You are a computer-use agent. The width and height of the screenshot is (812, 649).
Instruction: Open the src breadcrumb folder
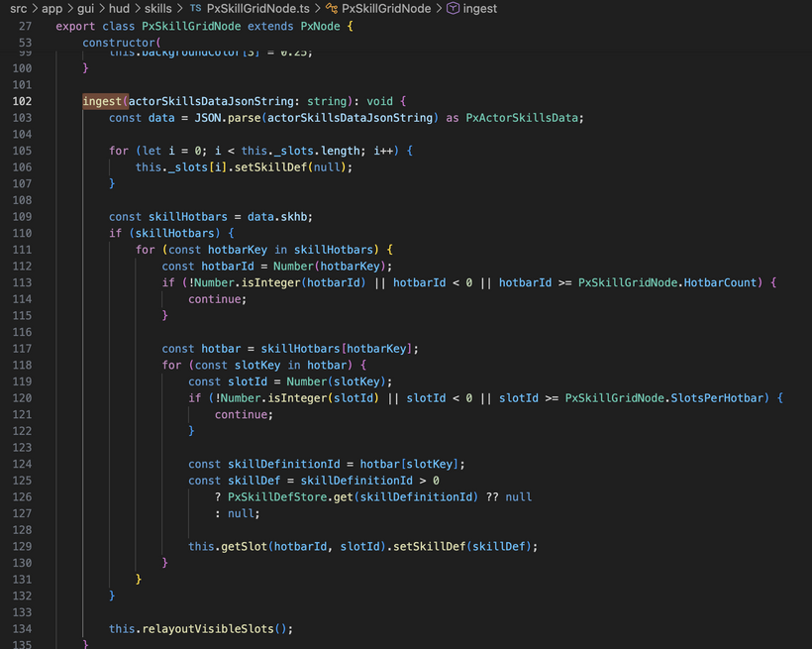[18, 8]
